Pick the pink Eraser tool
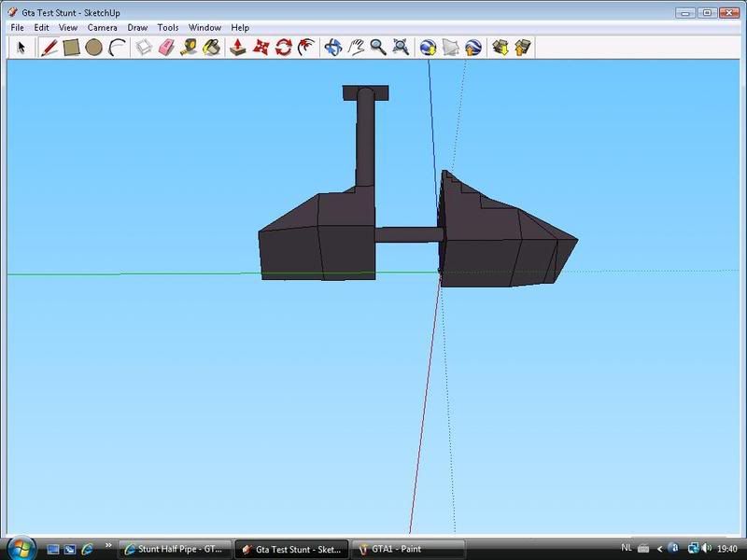The image size is (747, 560). tap(166, 48)
